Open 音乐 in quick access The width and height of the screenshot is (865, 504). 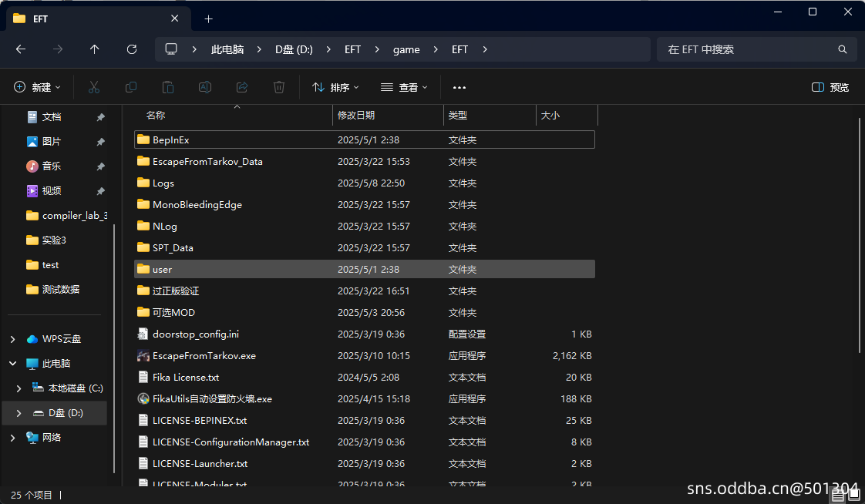point(52,166)
